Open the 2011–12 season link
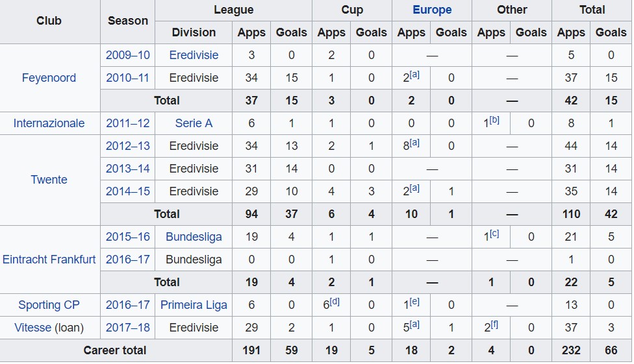The image size is (634, 364). point(128,123)
